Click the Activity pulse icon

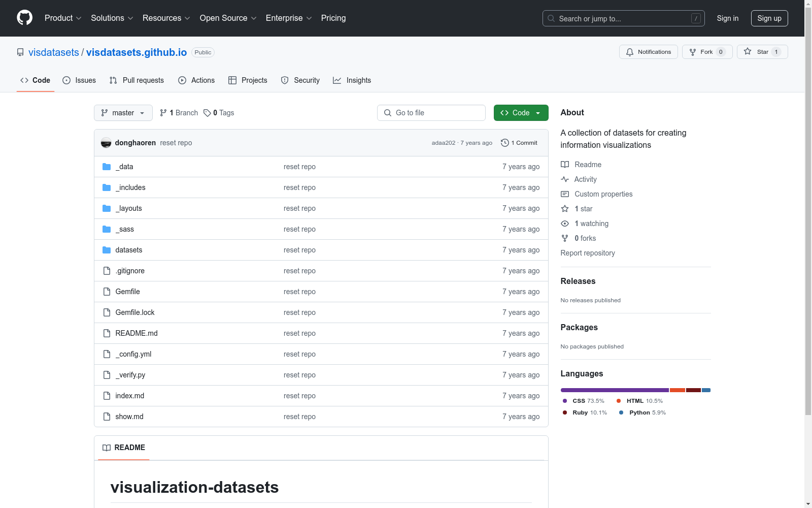565,179
